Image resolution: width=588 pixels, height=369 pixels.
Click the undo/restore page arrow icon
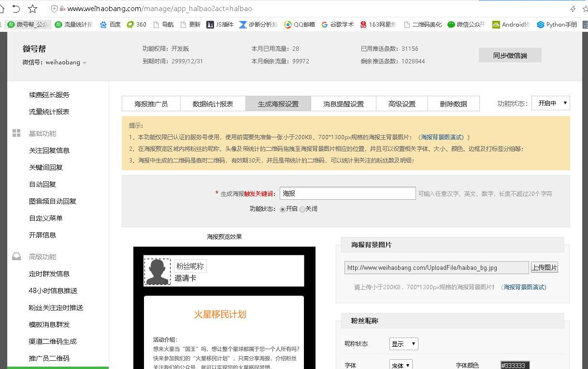(16, 9)
